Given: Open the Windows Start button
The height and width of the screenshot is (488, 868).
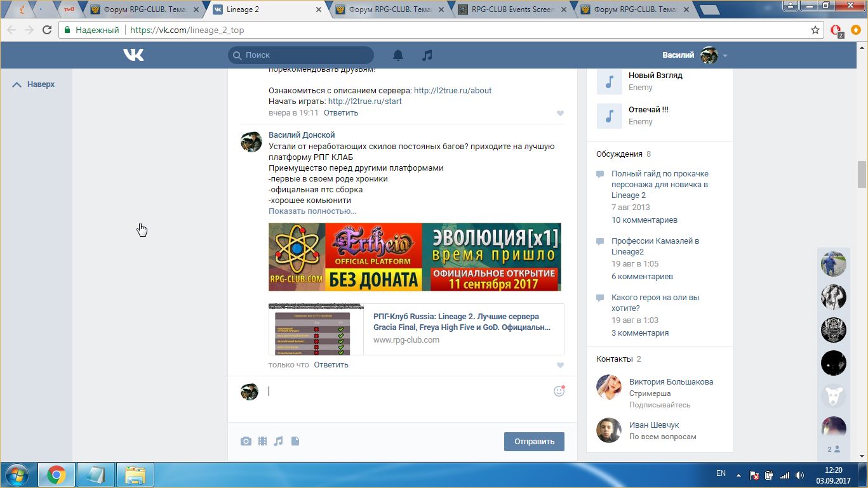Looking at the screenshot, I should point(16,475).
